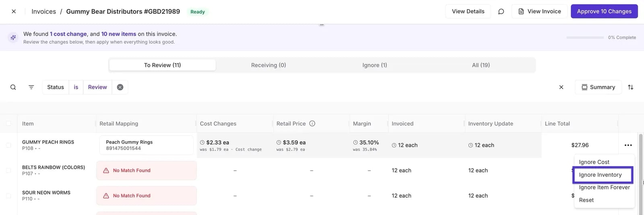
Task: Choose Ignore Cost from menu
Action: (x=594, y=162)
